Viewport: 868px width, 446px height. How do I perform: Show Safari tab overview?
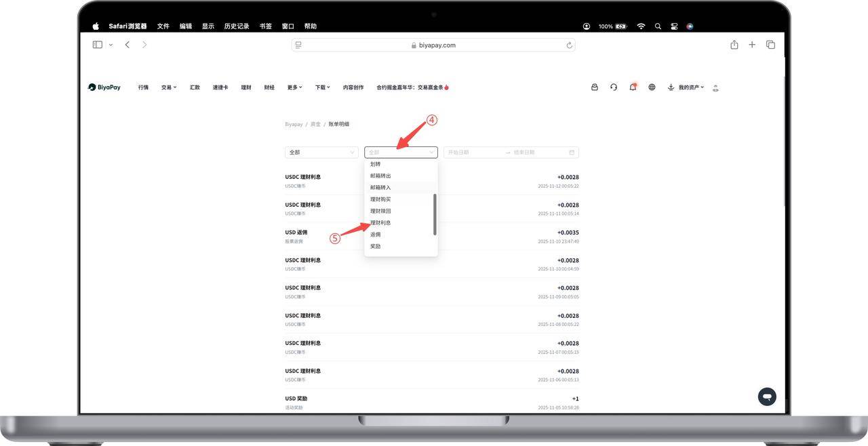(770, 45)
